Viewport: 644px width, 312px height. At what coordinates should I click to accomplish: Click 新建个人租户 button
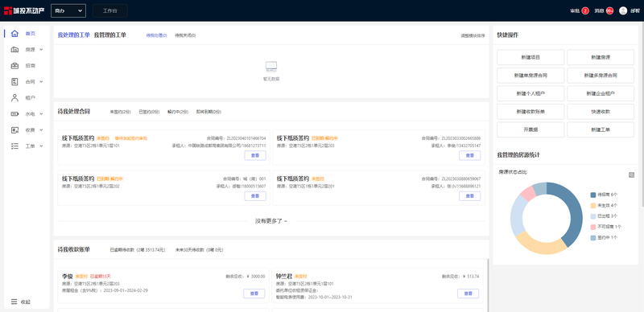(x=530, y=93)
